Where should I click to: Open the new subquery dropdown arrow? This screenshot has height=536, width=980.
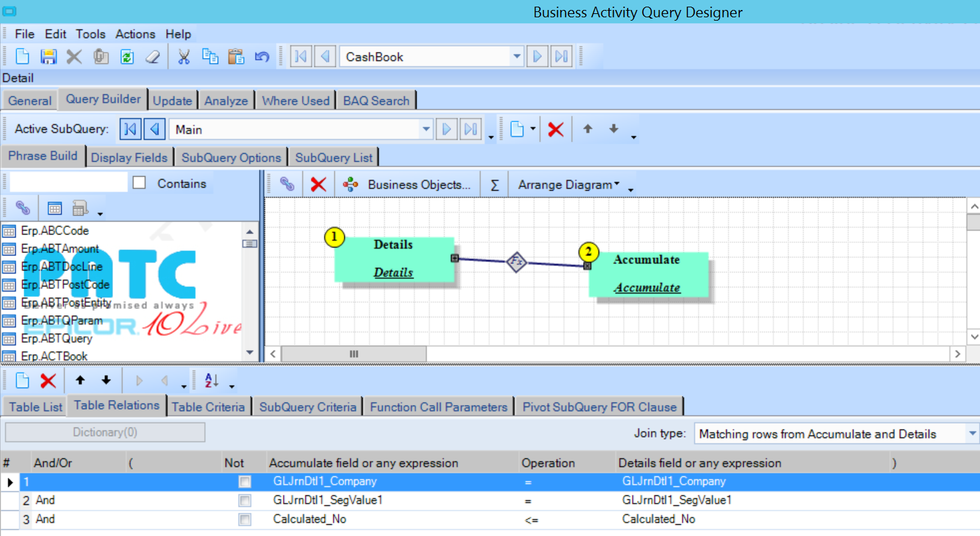[x=533, y=130]
